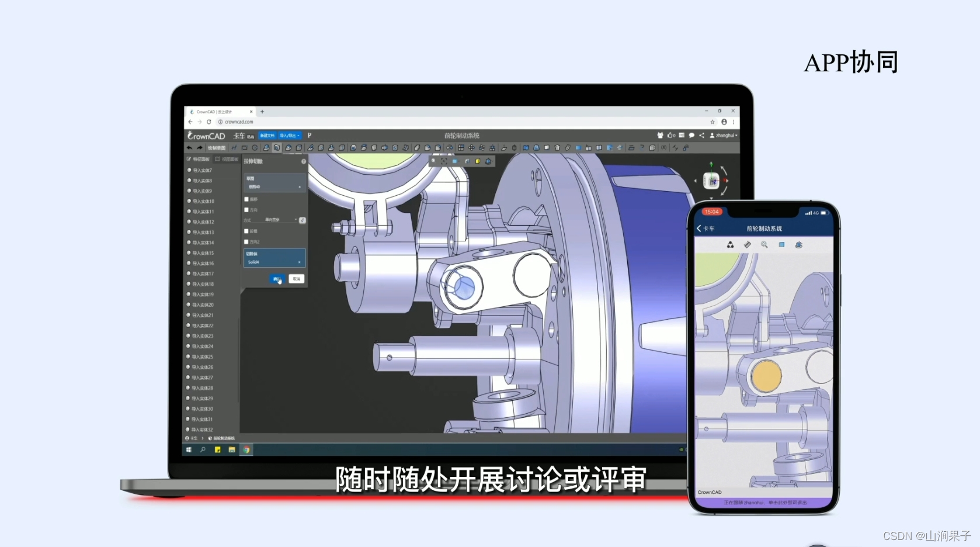Image resolution: width=980 pixels, height=547 pixels.
Task: Tap the back arrow 卡车 on phone
Action: pos(706,229)
